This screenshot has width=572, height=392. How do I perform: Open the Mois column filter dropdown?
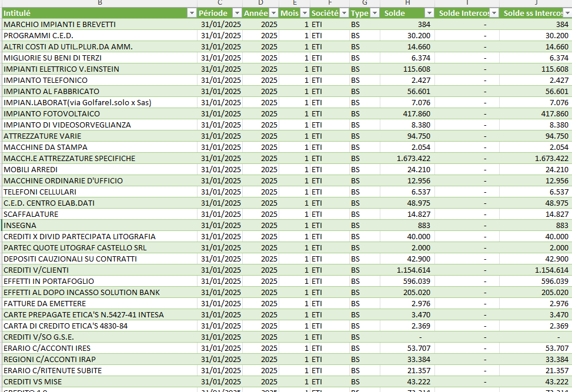pyautogui.click(x=305, y=13)
